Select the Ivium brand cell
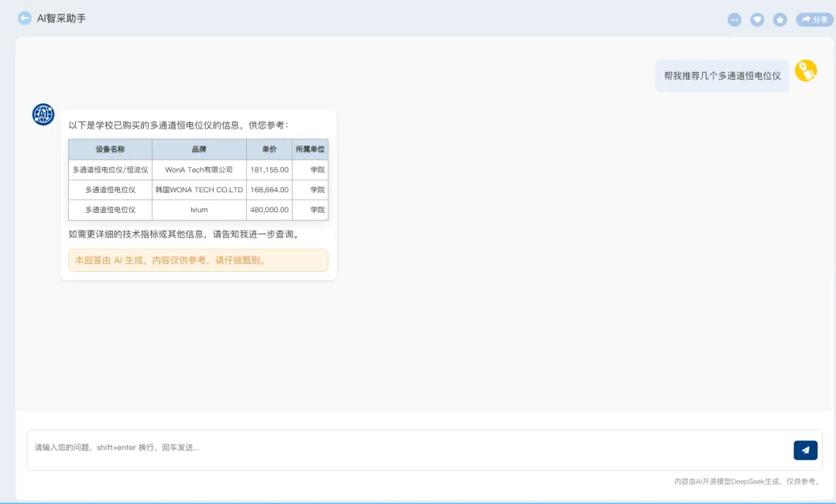 click(199, 210)
